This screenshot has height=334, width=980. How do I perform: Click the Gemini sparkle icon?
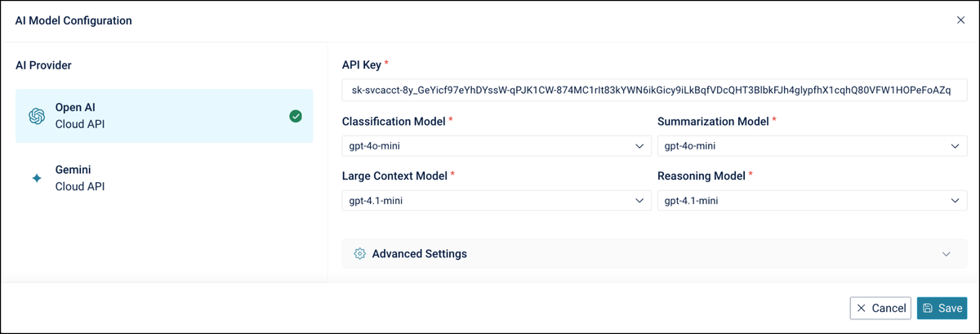point(37,178)
